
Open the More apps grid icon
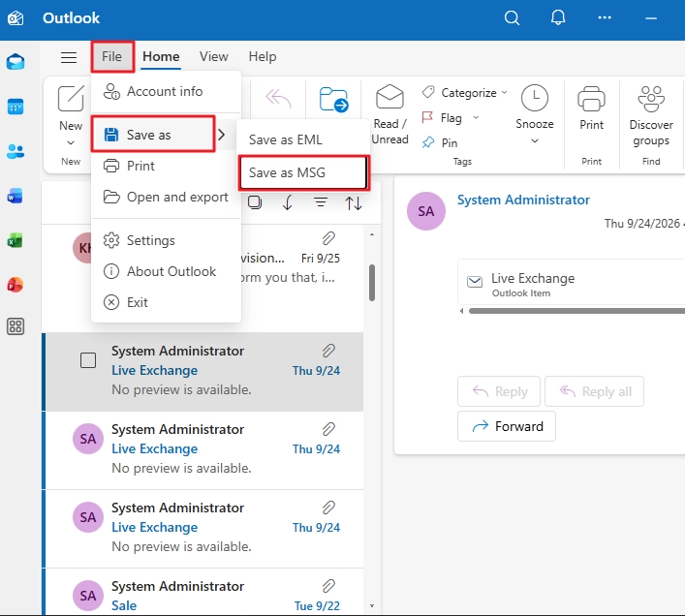pyautogui.click(x=16, y=326)
